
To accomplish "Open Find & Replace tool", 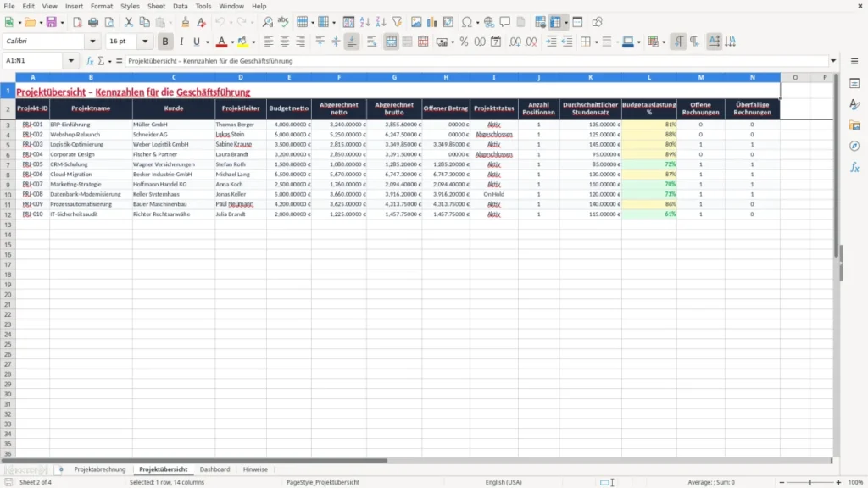I will [x=267, y=22].
